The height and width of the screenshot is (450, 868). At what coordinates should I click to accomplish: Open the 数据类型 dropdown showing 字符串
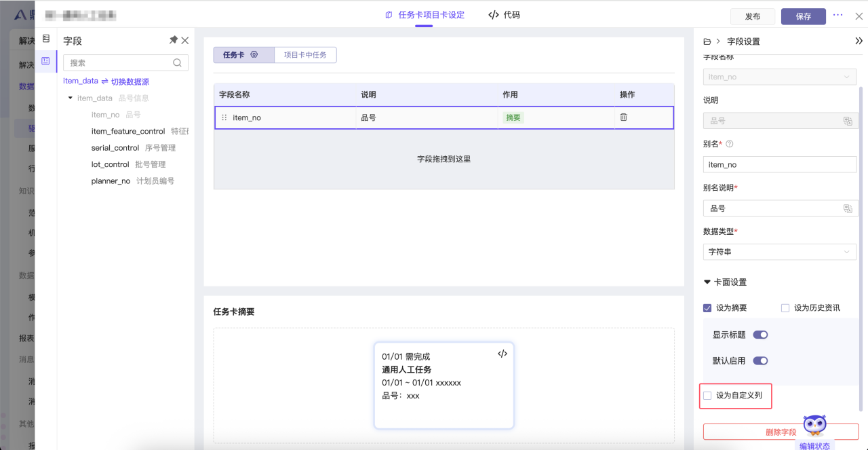[779, 252]
